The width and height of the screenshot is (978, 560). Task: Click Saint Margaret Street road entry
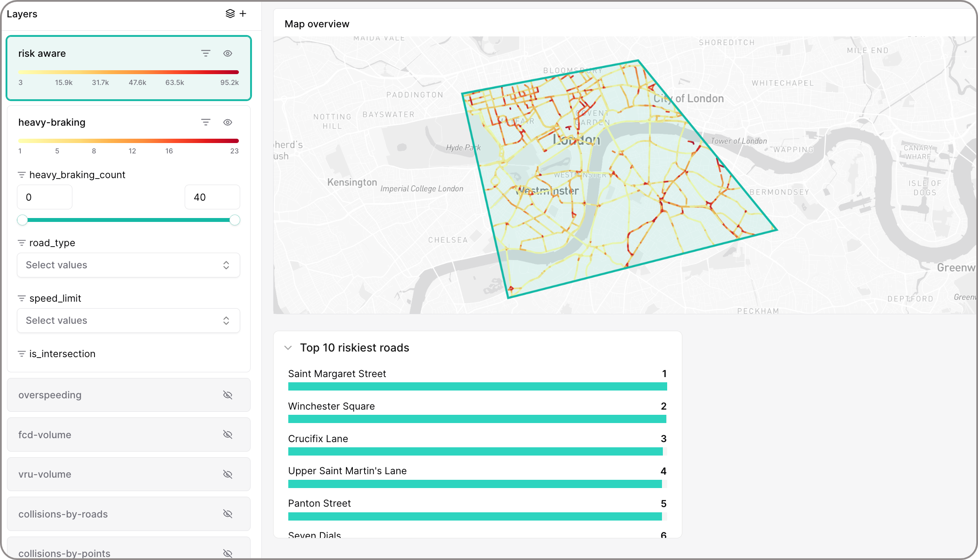(337, 374)
